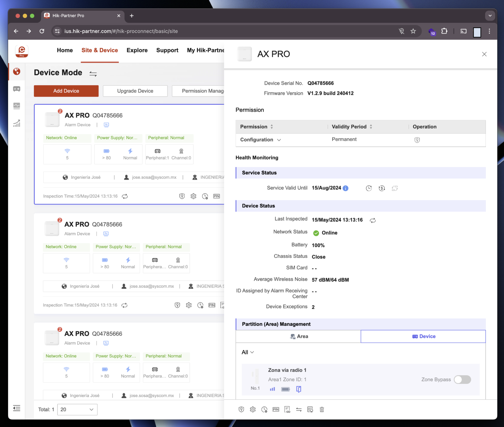504x427 pixels.
Task: Click the shield icon in Configuration row Operation column
Action: pyautogui.click(x=417, y=140)
